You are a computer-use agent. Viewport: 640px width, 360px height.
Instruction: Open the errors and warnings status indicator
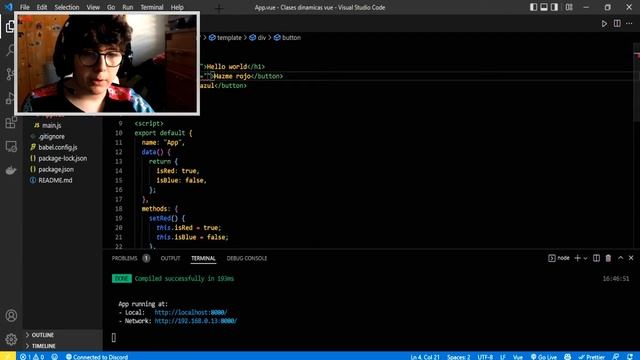32,357
